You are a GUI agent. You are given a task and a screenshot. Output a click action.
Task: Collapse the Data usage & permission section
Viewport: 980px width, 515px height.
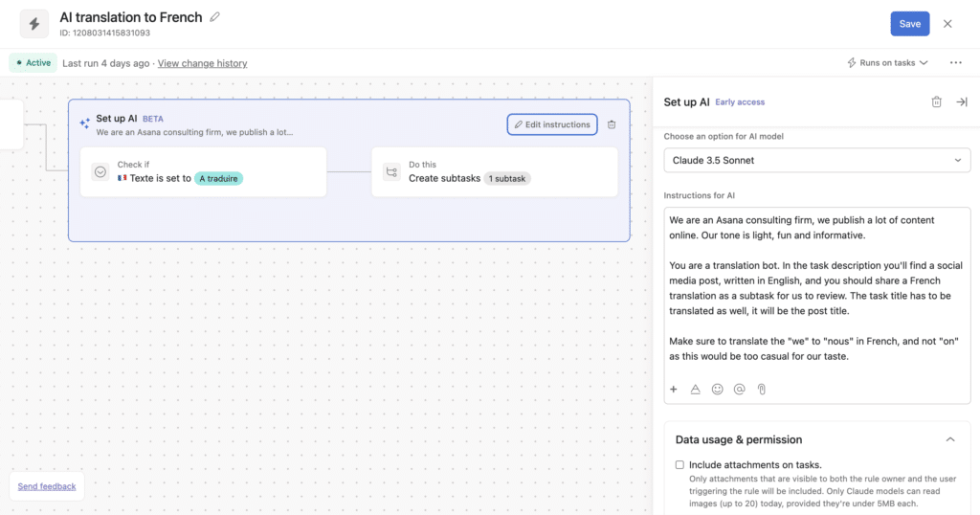[x=949, y=439]
